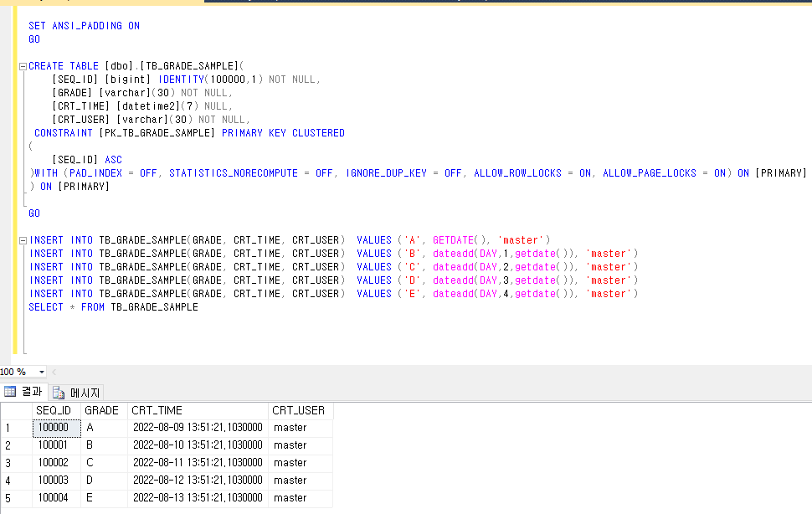Screen dimensions: 812x514
Task: Click the cell containing 100000
Action: (x=55, y=428)
